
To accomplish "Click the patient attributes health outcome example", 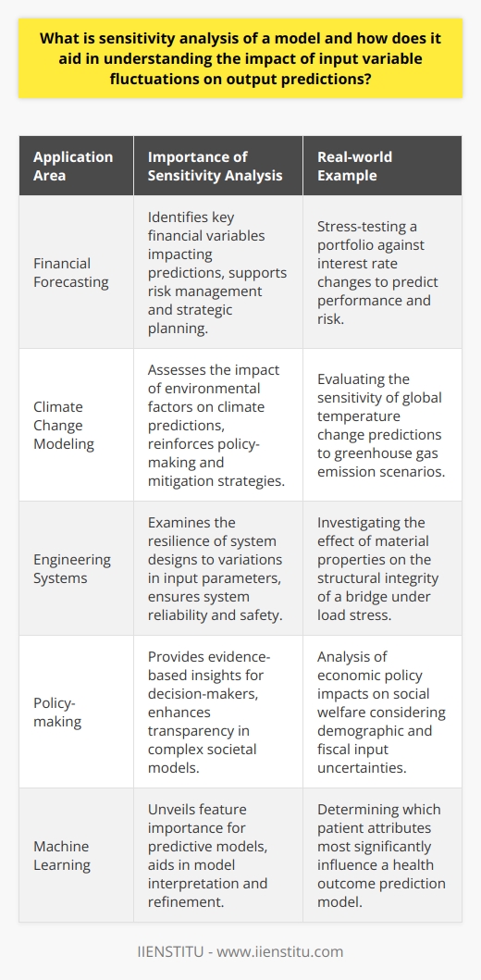I will click(x=382, y=854).
